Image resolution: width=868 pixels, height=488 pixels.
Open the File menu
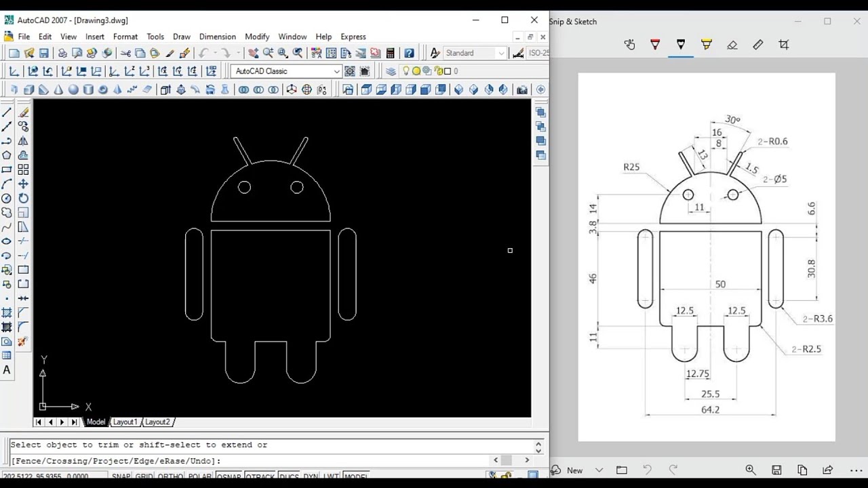tap(24, 37)
